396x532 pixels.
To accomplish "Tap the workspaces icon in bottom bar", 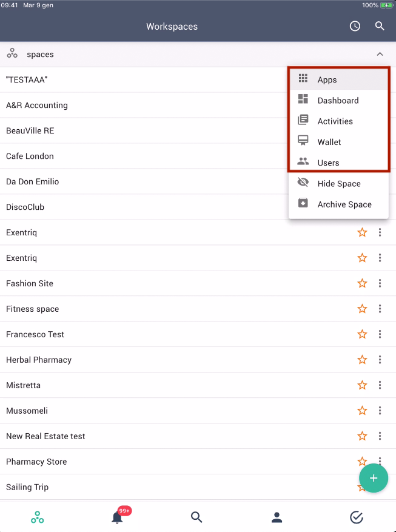I will (x=38, y=517).
